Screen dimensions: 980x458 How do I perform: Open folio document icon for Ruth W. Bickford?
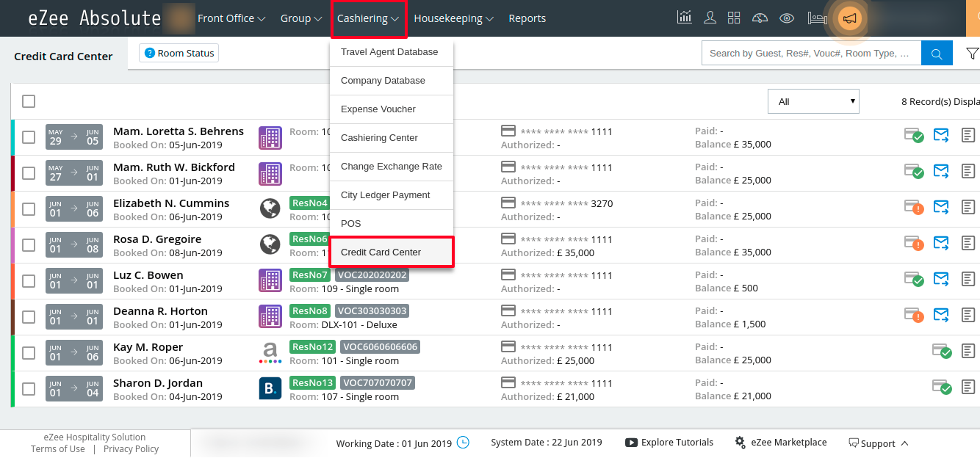968,171
